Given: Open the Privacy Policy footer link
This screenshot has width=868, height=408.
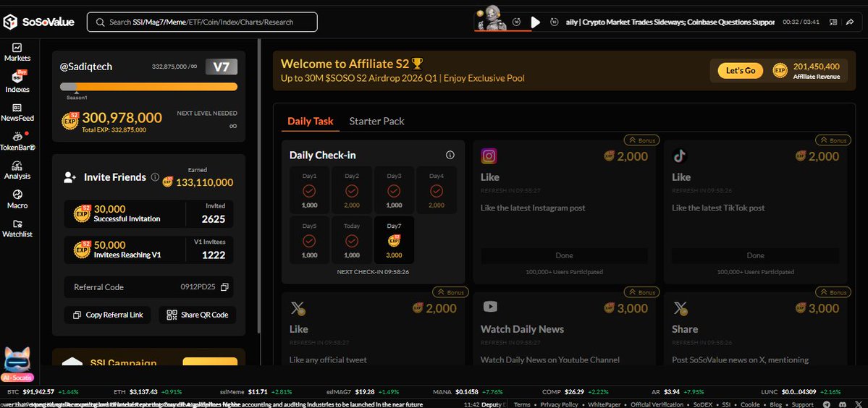Looking at the screenshot, I should [559, 404].
